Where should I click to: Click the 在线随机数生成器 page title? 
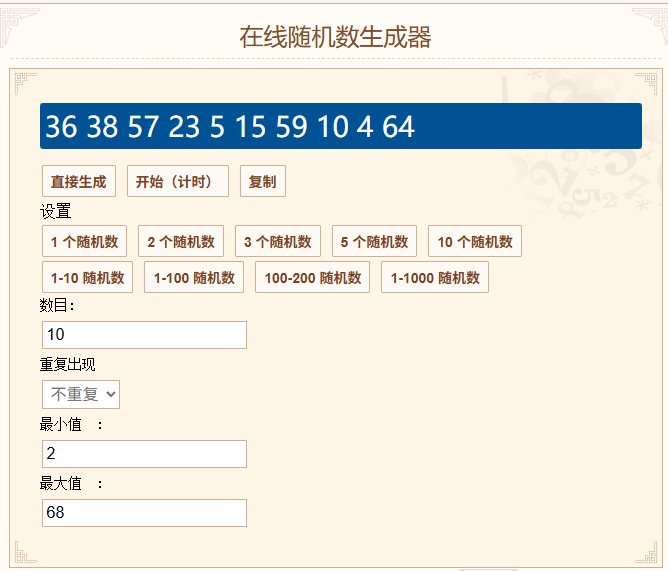tap(335, 37)
